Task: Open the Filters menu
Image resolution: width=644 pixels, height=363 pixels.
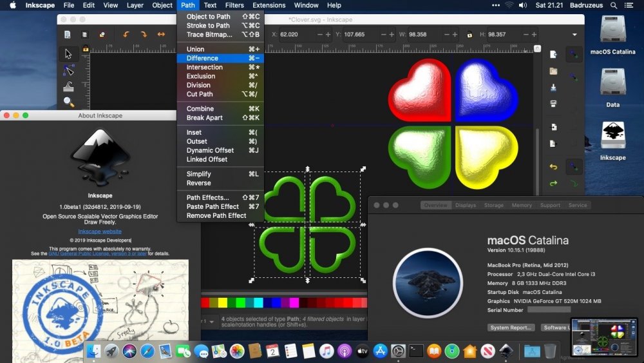Action: [234, 5]
